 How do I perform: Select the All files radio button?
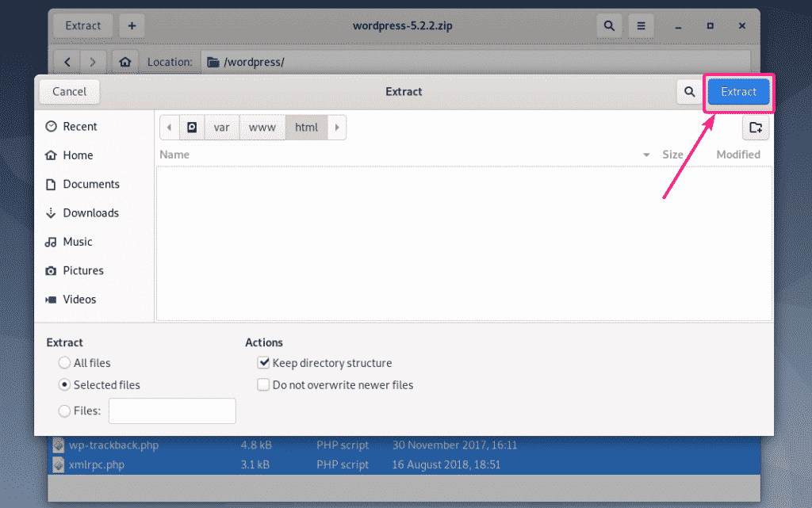pyautogui.click(x=64, y=363)
